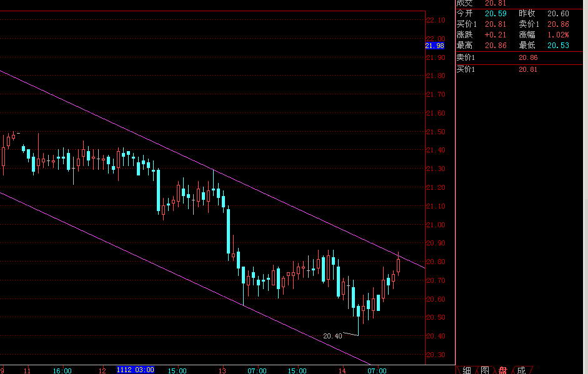This screenshot has width=588, height=374.
Task: Click the 16:00 time axis label
Action: point(62,371)
